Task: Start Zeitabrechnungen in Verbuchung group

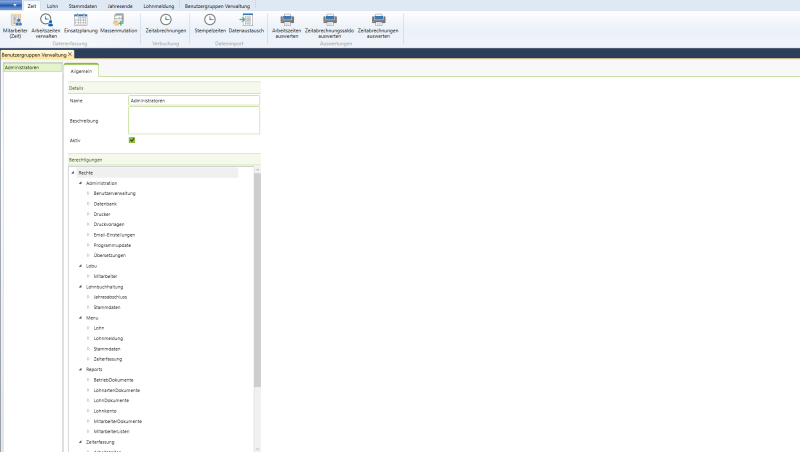Action: [166, 23]
